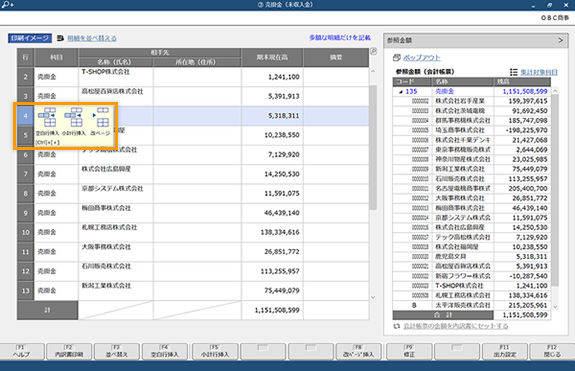Select 株式会社千葉デンキ in the reference list
The width and height of the screenshot is (575, 371).
pyautogui.click(x=462, y=140)
